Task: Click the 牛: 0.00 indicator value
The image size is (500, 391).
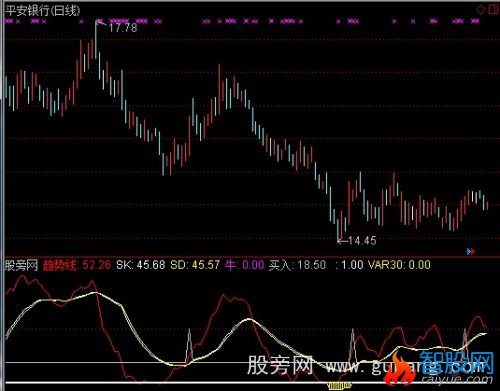Action: tap(245, 265)
